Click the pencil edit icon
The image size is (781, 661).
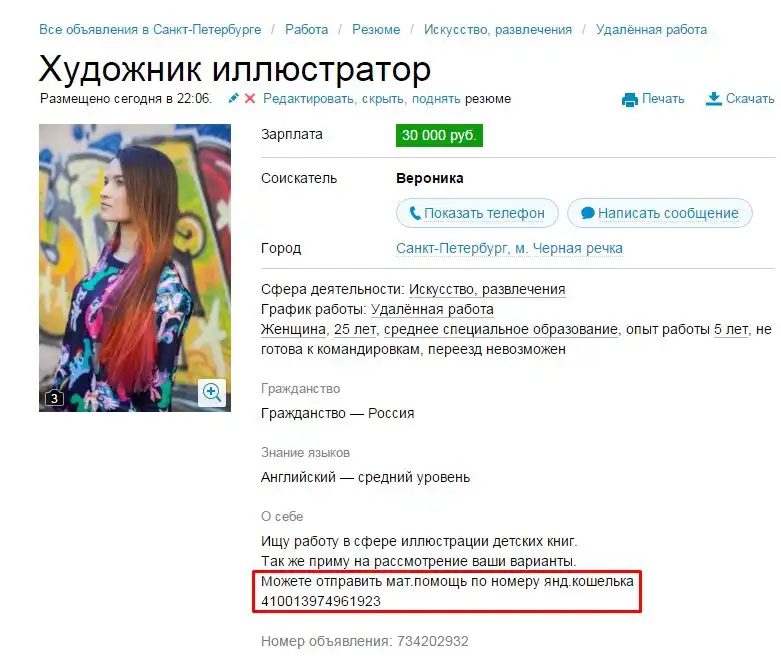(x=233, y=98)
